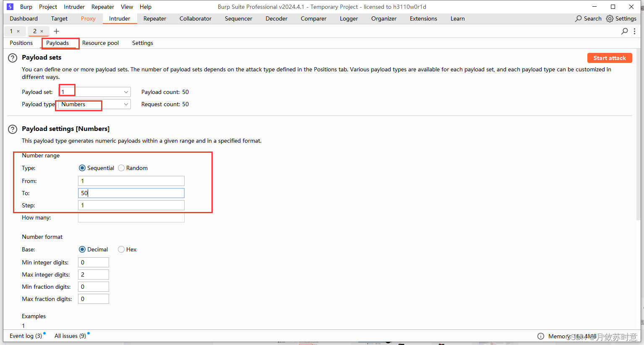This screenshot has height=345, width=644.
Task: Click the Start attack button
Action: point(610,58)
